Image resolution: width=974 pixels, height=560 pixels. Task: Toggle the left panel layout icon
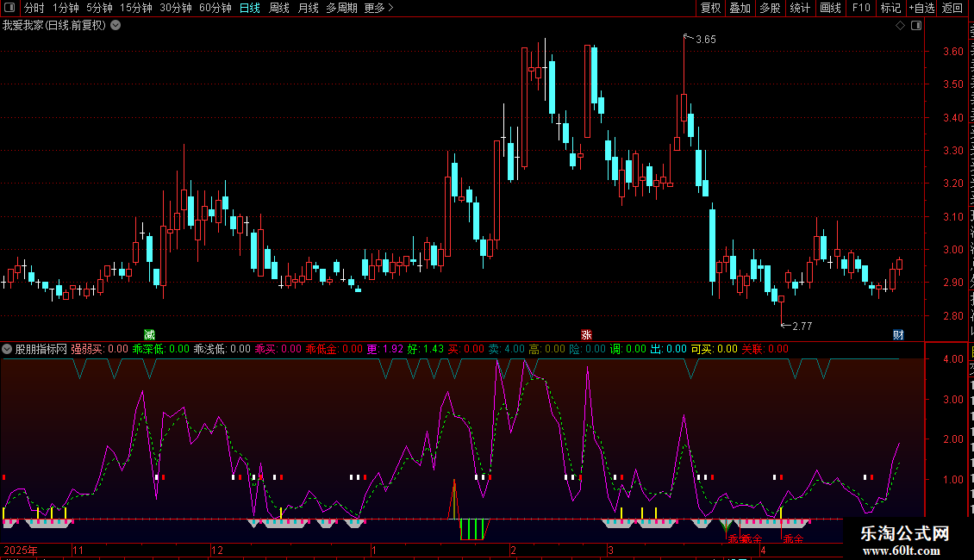tap(9, 8)
